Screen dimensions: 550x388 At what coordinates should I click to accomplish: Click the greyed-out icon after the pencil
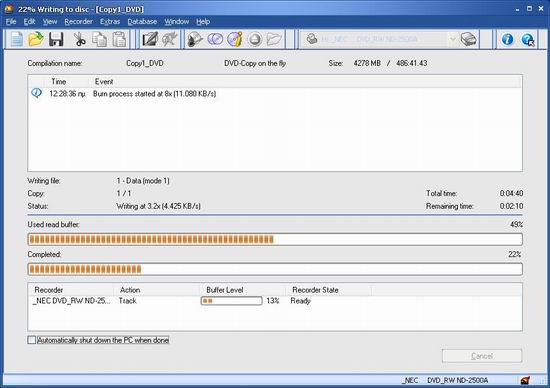(x=170, y=39)
